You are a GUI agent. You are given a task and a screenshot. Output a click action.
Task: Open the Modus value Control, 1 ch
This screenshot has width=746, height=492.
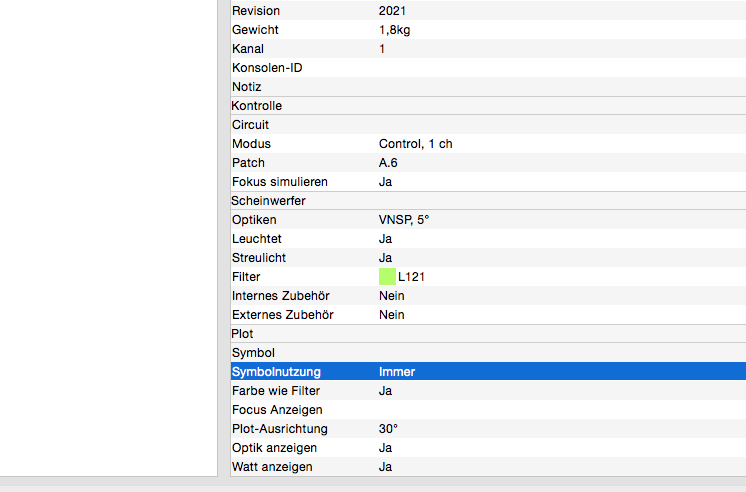point(415,144)
